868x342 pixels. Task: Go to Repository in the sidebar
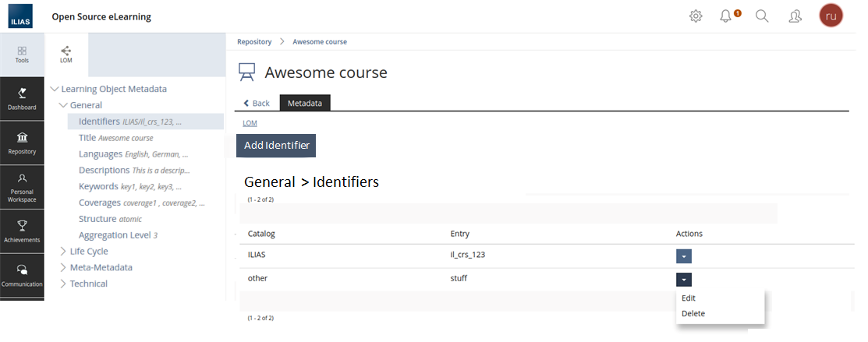(22, 142)
